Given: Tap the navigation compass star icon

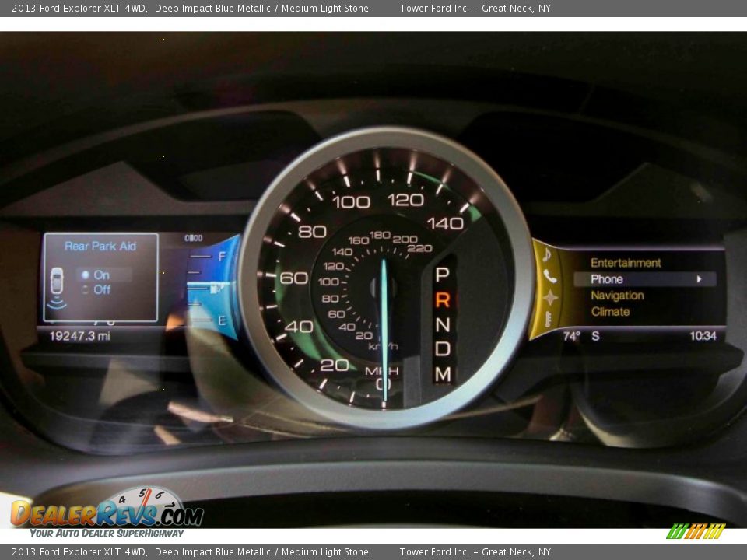Looking at the screenshot, I should pyautogui.click(x=550, y=297).
